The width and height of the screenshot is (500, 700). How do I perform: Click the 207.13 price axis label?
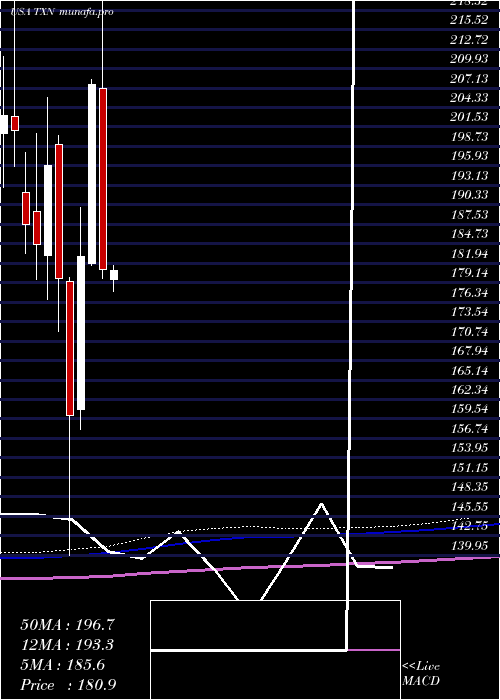click(x=469, y=79)
